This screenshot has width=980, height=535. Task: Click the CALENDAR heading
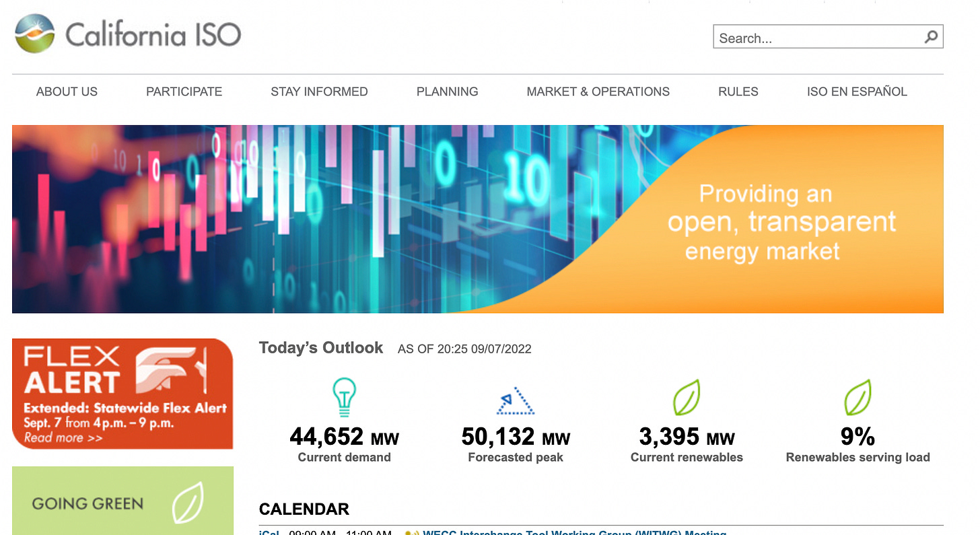pos(304,509)
